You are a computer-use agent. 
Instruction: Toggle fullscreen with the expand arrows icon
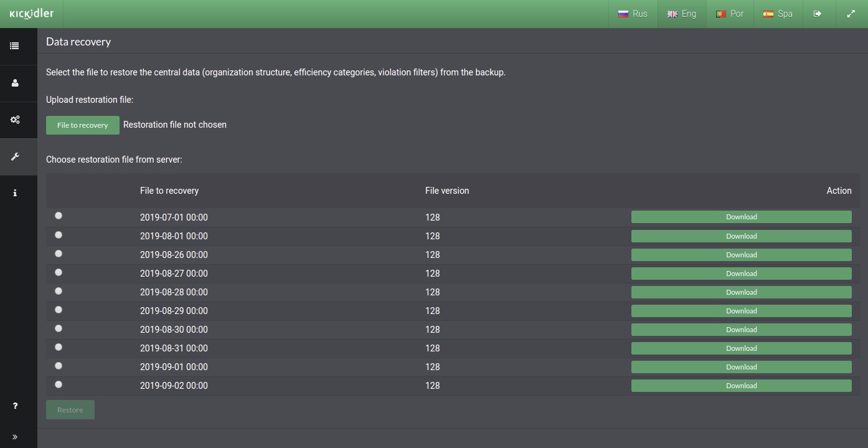pos(851,14)
